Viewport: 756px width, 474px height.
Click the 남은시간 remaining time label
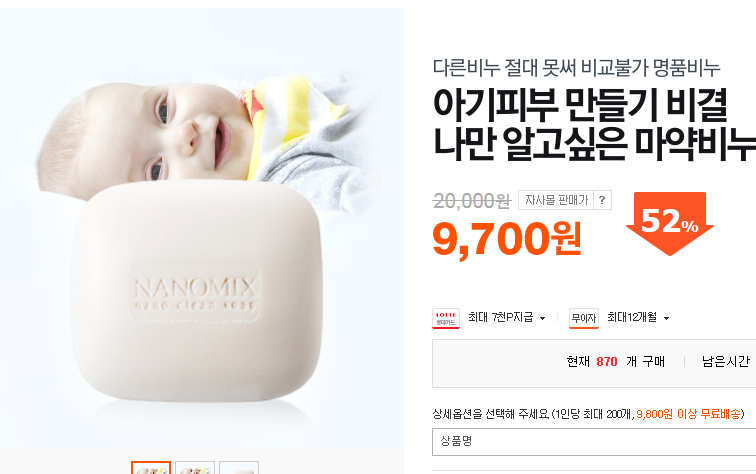(726, 361)
